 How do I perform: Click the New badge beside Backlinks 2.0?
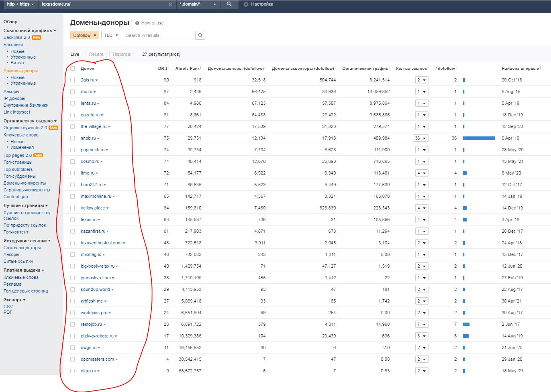click(37, 37)
